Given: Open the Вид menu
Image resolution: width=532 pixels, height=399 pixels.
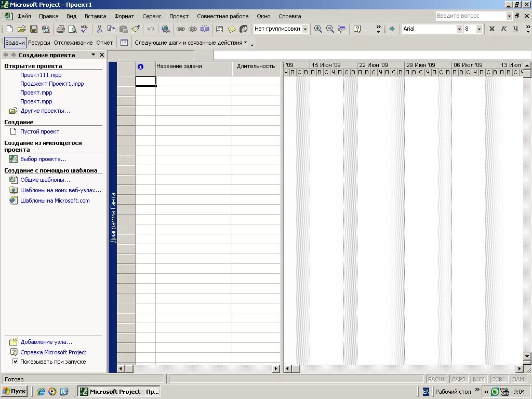Looking at the screenshot, I should (x=71, y=16).
